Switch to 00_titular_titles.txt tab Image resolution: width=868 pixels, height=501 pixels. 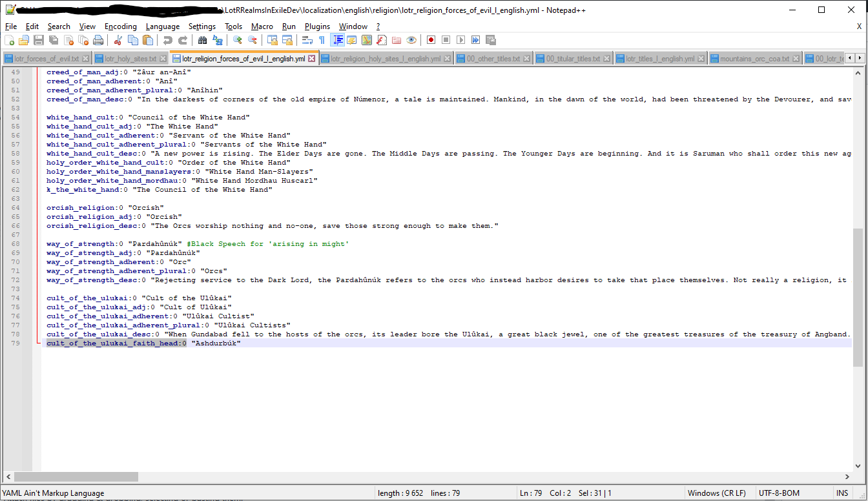pyautogui.click(x=573, y=59)
